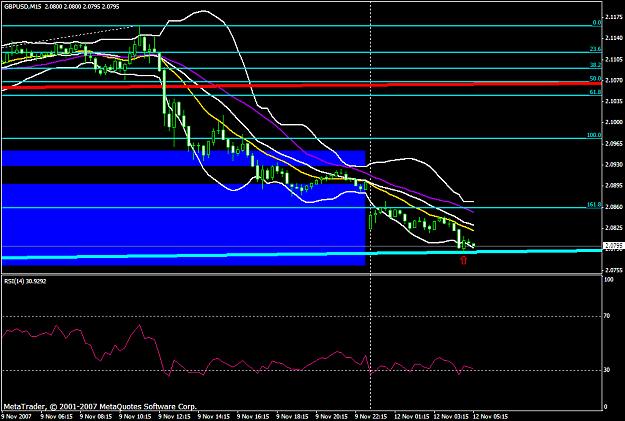Select the Fibonacci 61.8 level label

(x=596, y=92)
